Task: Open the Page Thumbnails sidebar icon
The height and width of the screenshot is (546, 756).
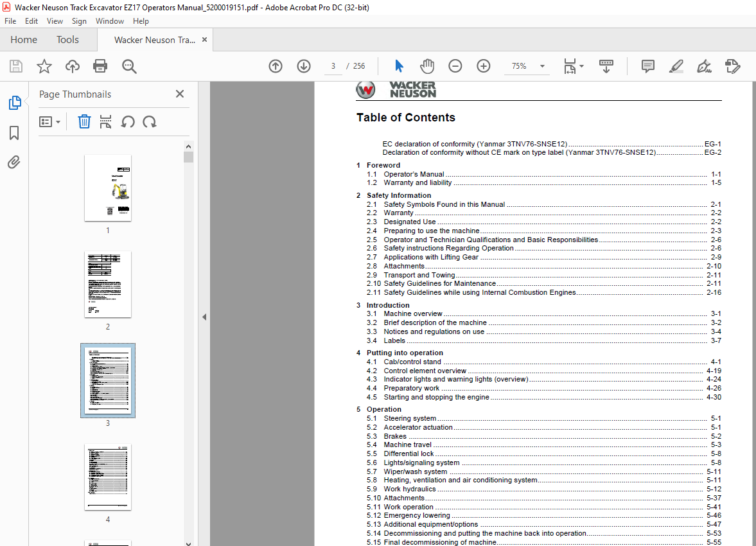Action: 15,103
